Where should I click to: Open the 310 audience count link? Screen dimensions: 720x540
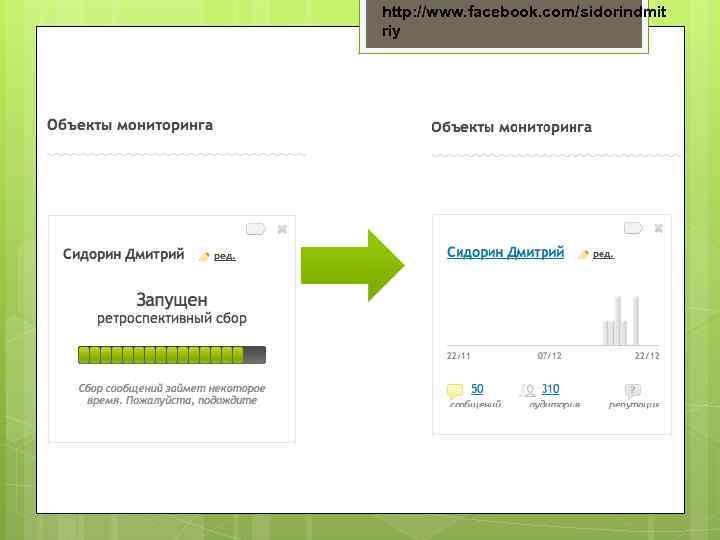coord(550,389)
